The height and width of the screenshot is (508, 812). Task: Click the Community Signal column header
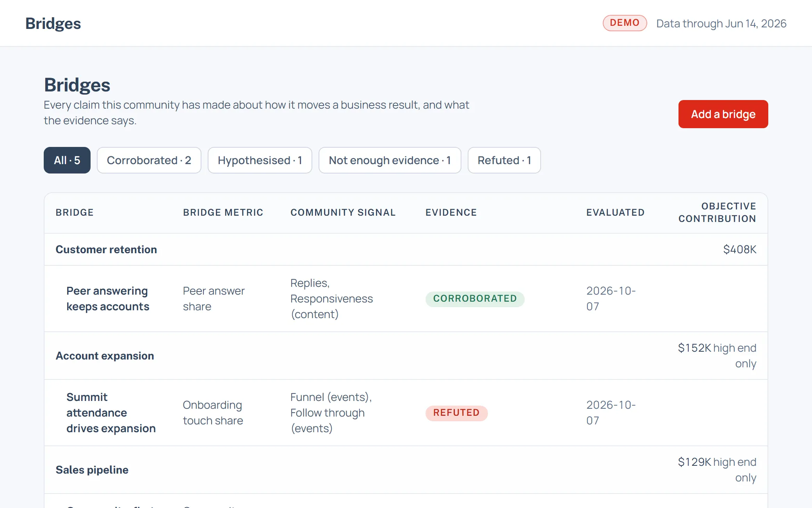[343, 213]
